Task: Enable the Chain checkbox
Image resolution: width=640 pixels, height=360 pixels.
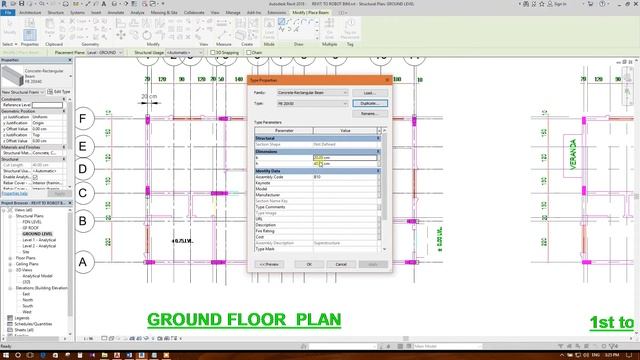Action: pyautogui.click(x=249, y=53)
